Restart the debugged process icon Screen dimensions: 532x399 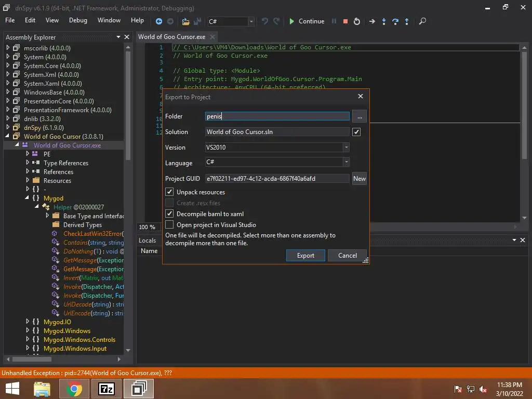(x=356, y=21)
